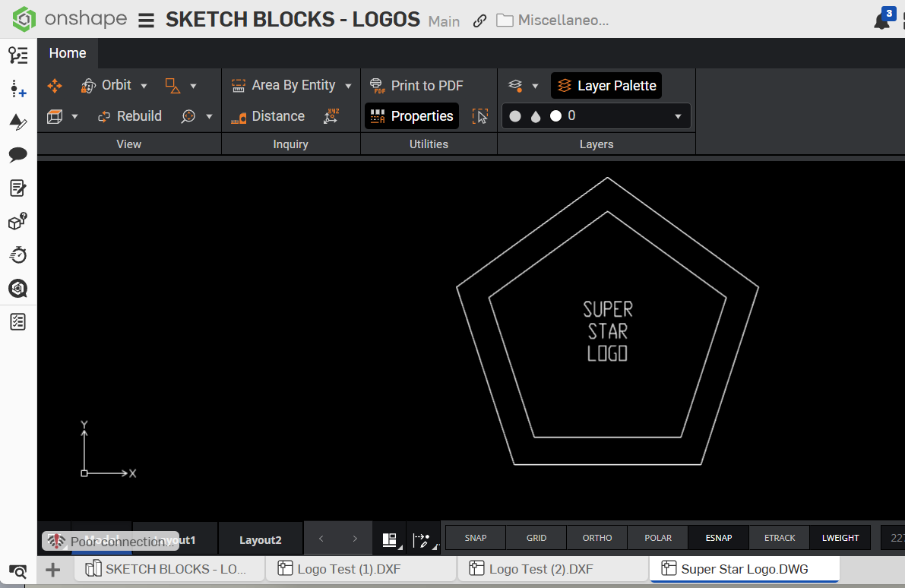Screen dimensions: 905x588
Task: Open the stopwatch performance icon
Action: point(18,254)
